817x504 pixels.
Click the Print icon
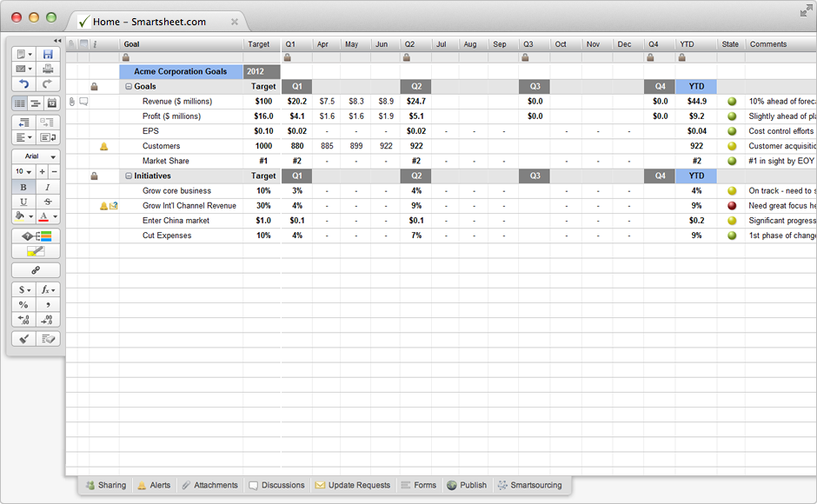click(x=48, y=69)
